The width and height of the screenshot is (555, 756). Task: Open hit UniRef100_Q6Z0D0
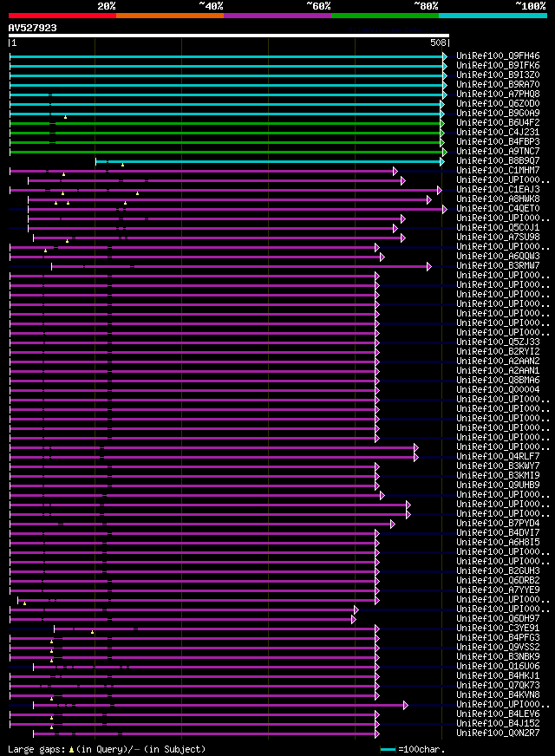coord(498,104)
